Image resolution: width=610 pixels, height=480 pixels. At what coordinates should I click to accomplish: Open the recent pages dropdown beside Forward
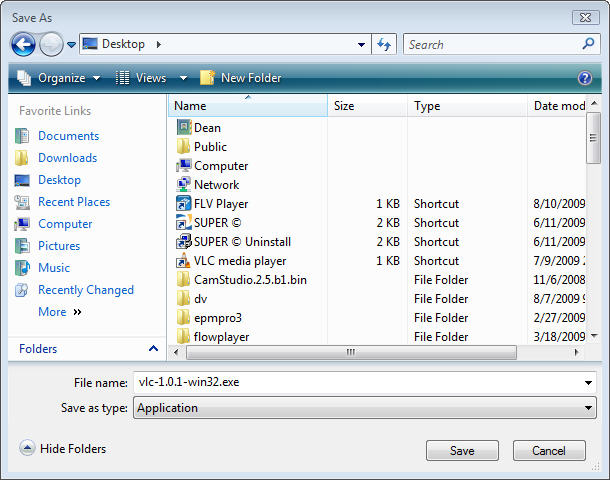pos(72,45)
